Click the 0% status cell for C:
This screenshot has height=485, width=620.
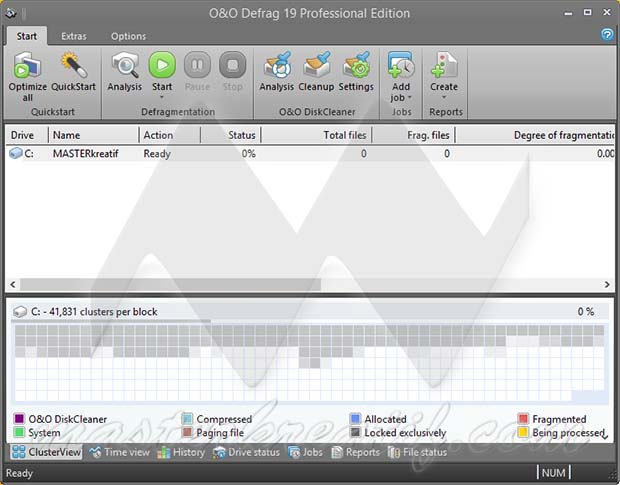point(249,153)
